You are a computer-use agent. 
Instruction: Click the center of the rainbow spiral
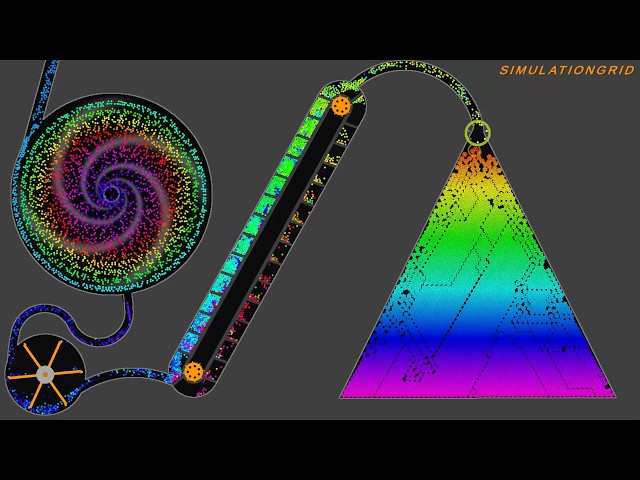(x=111, y=194)
